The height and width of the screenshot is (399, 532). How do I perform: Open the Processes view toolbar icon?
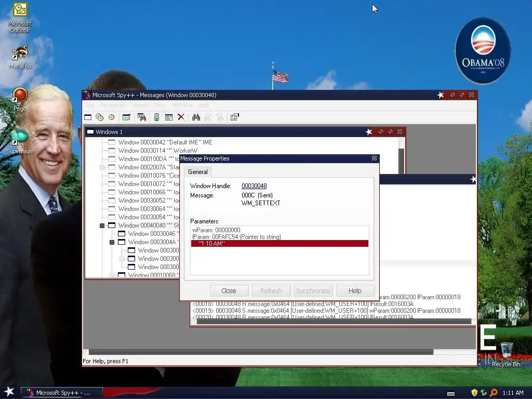(100, 117)
